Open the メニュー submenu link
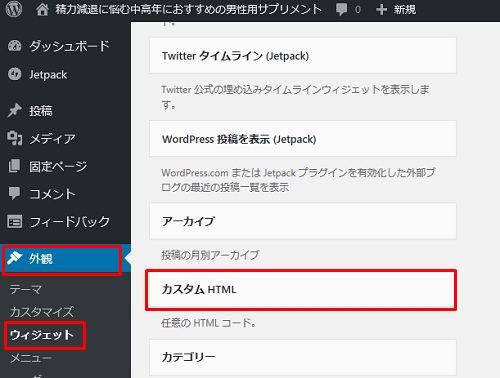The image size is (500, 378). (31, 358)
